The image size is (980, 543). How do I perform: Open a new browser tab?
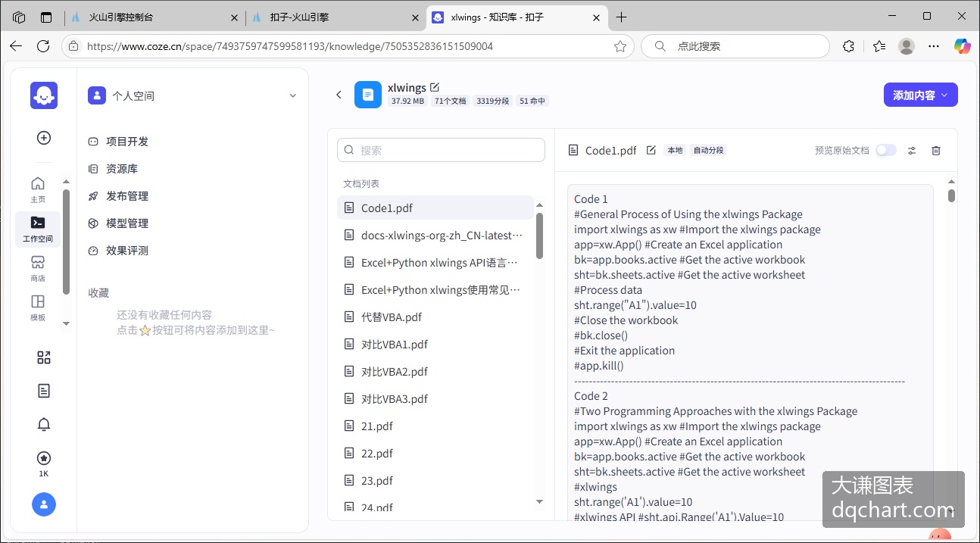[622, 17]
